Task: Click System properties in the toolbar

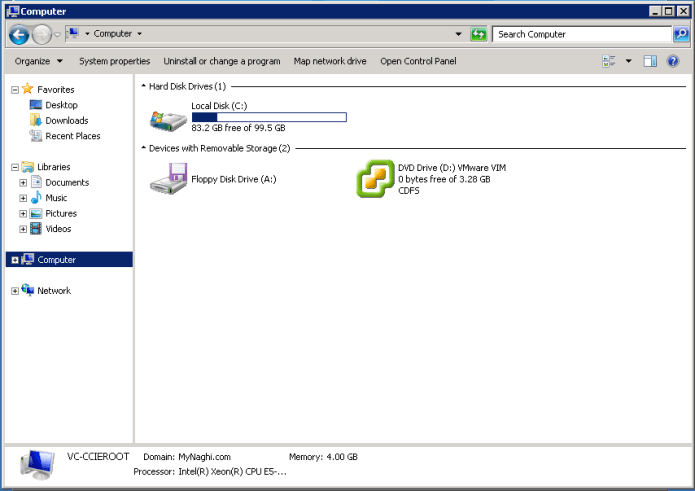Action: coord(114,61)
